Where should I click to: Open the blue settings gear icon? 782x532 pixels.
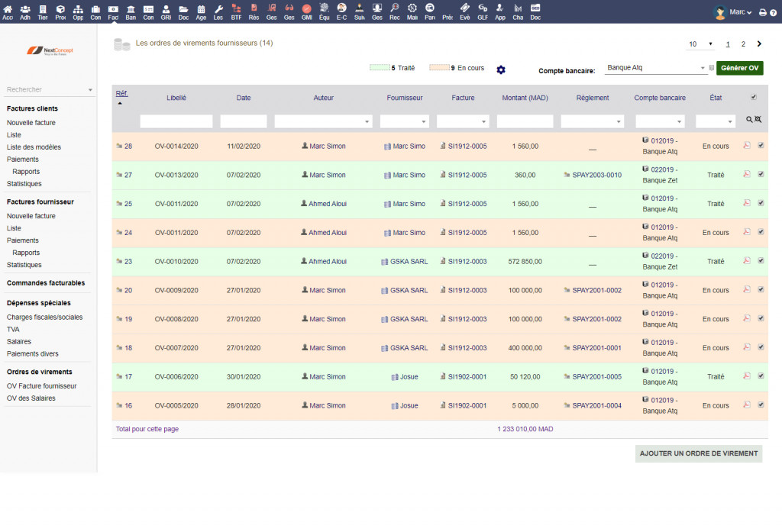pyautogui.click(x=501, y=69)
